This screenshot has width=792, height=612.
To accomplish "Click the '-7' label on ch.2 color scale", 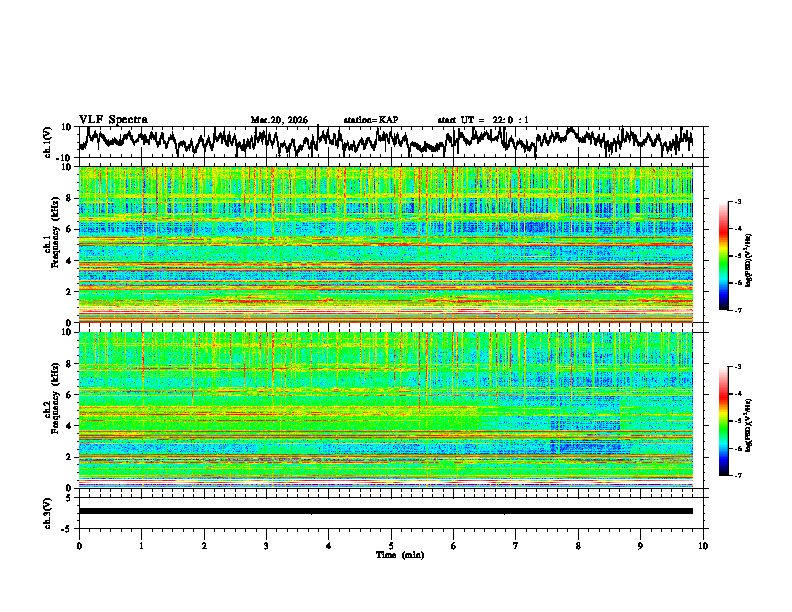I will click(737, 476).
